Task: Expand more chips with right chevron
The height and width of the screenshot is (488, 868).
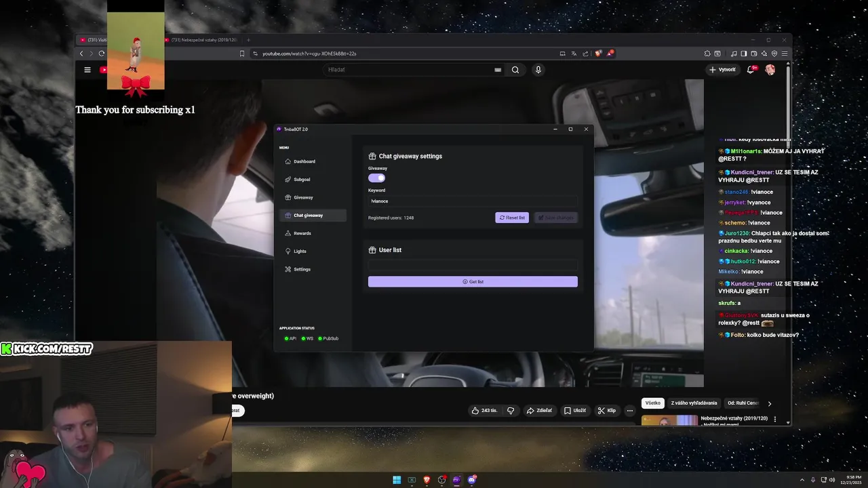Action: tap(769, 403)
